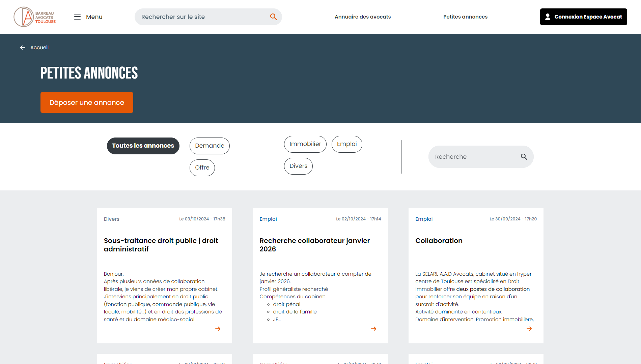Click the magnifier icon in the Recherche field
The width and height of the screenshot is (641, 364).
coord(524,157)
